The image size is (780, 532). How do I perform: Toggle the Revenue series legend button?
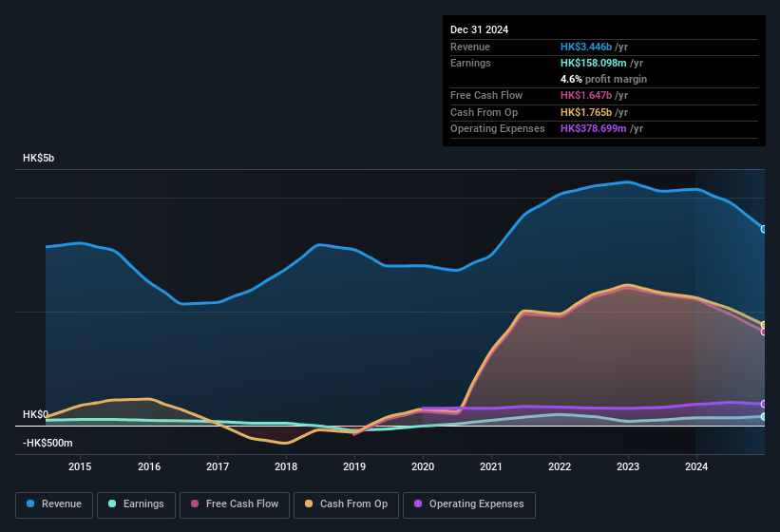54,505
